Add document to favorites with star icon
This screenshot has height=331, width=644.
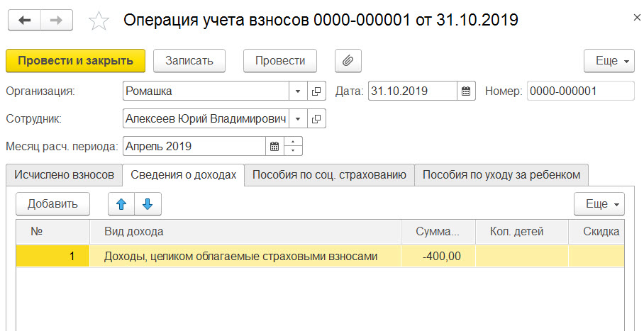pyautogui.click(x=99, y=21)
